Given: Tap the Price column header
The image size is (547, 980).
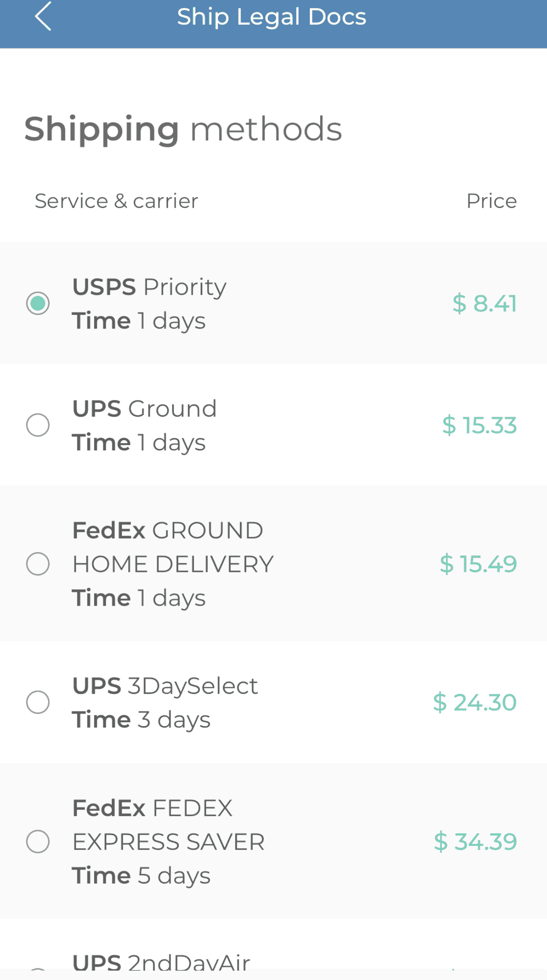Looking at the screenshot, I should click(491, 201).
